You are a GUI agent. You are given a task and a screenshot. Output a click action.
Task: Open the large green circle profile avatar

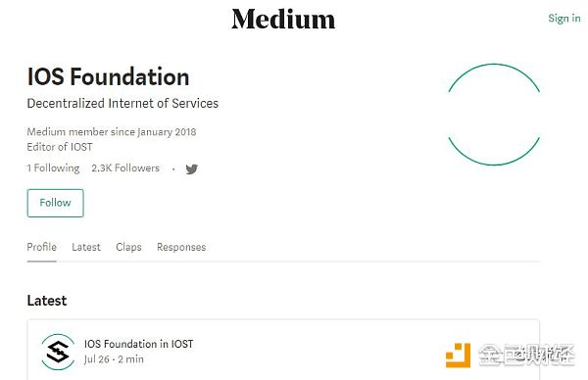point(494,115)
